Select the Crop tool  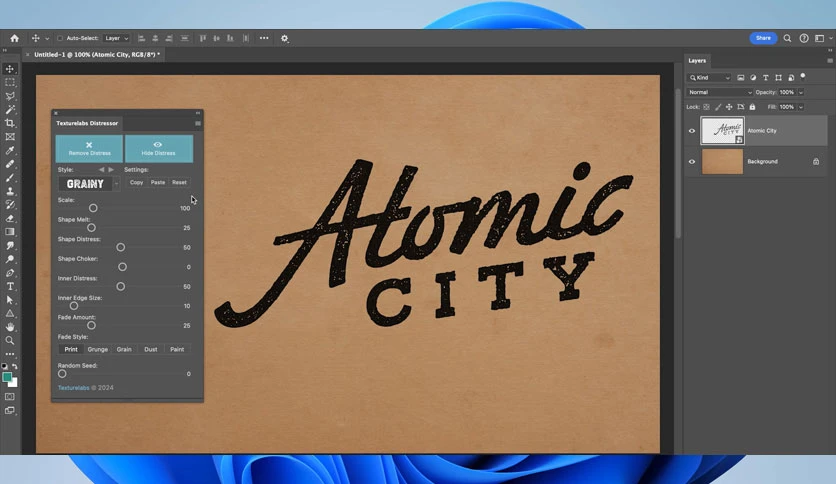click(10, 123)
